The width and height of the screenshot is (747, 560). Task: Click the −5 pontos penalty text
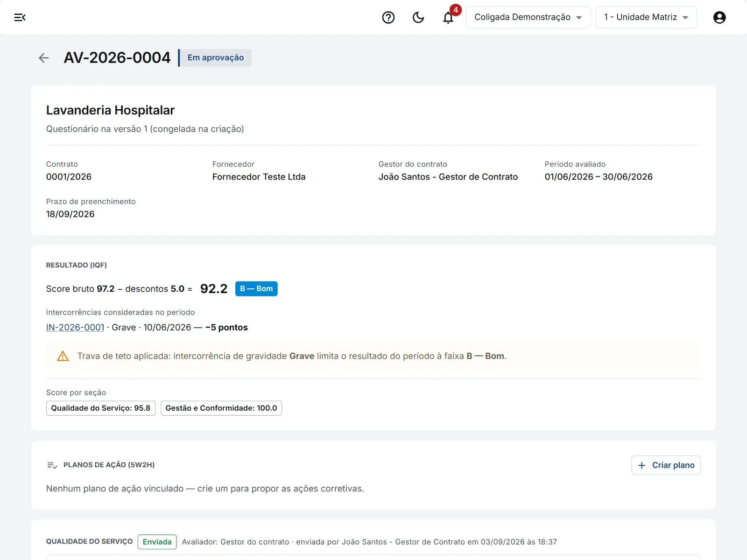point(226,328)
